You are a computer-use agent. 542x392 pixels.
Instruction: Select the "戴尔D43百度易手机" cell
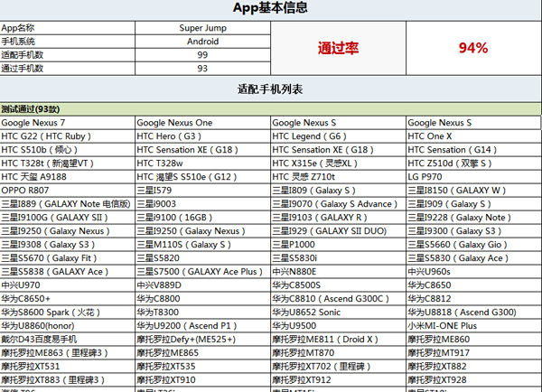(x=68, y=339)
